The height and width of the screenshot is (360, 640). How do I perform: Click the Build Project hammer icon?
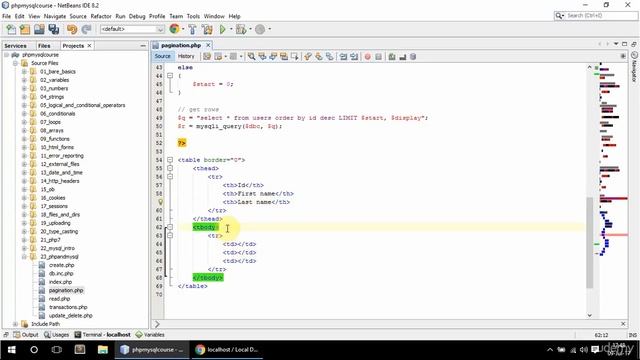click(193, 29)
